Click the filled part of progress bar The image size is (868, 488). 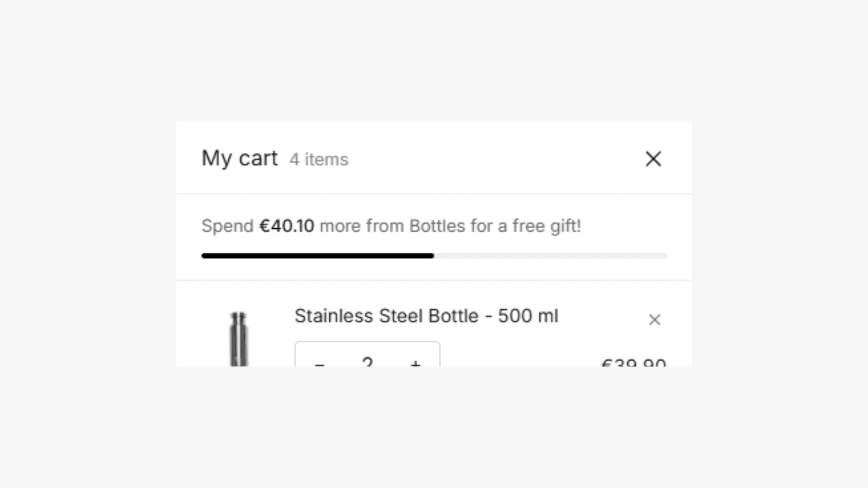tap(317, 256)
